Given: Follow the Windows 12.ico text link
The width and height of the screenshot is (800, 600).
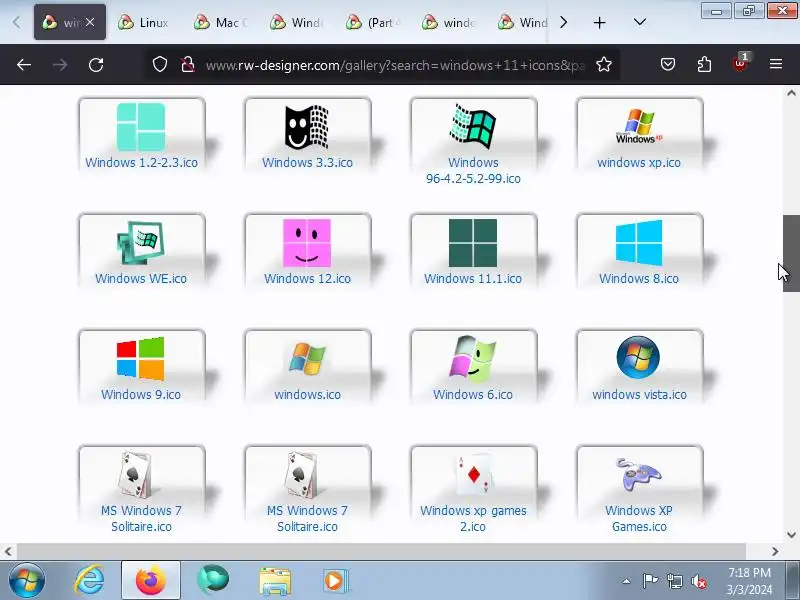Looking at the screenshot, I should tap(307, 279).
